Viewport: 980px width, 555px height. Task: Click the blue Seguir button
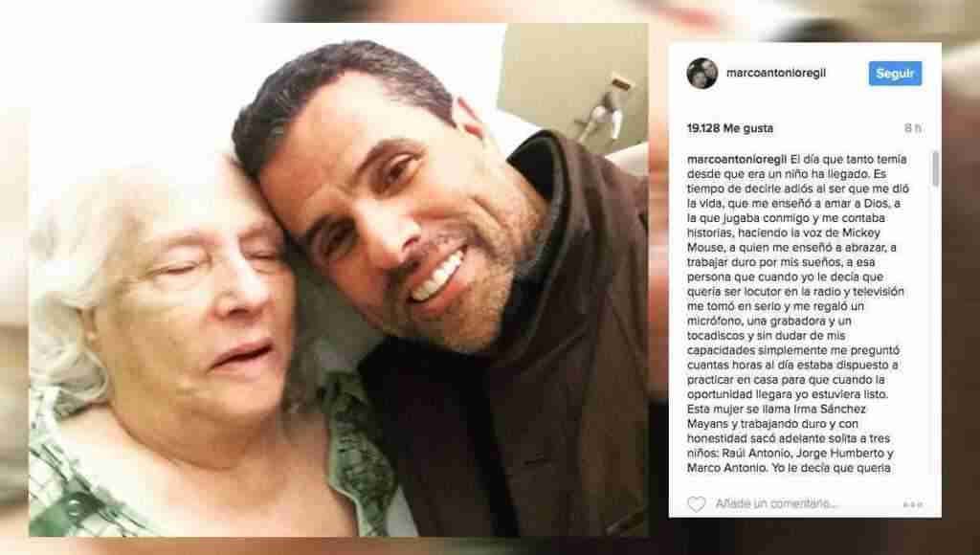click(895, 73)
